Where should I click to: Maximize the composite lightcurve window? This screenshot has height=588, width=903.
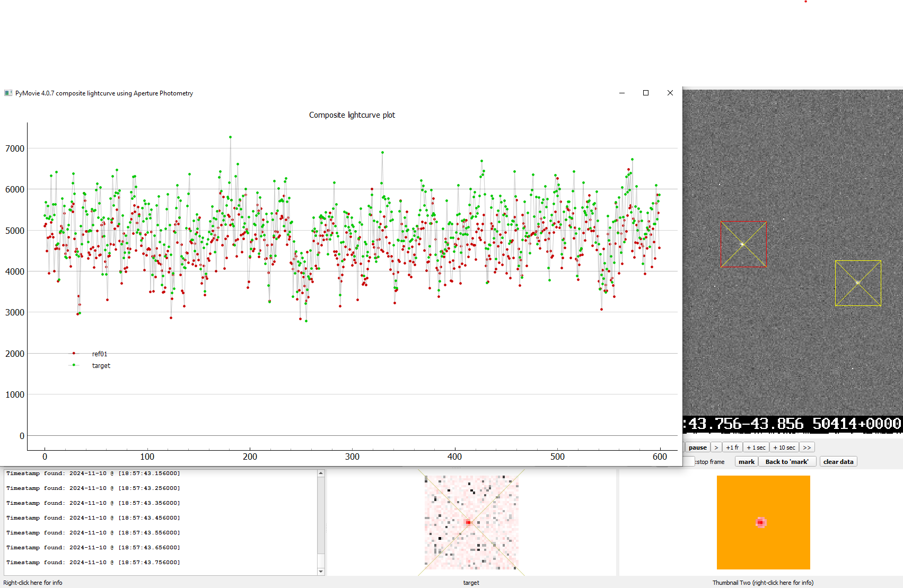[646, 93]
